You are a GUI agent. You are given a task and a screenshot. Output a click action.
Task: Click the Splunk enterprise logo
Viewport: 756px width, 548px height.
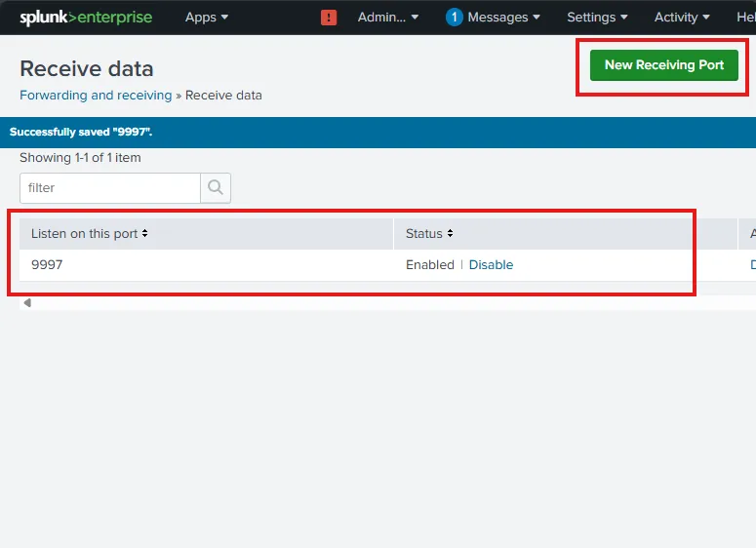click(86, 18)
